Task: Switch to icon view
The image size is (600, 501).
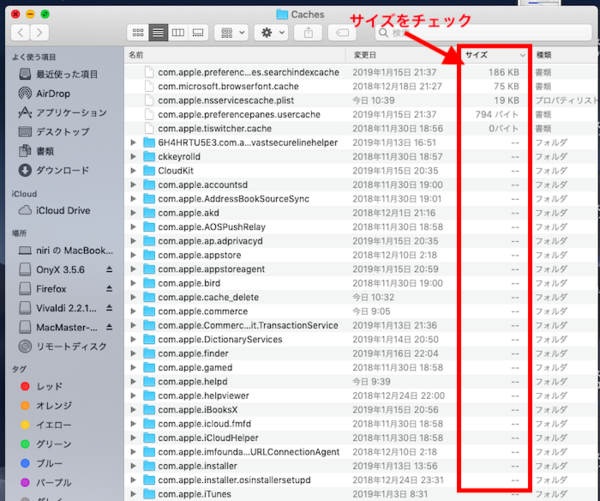Action: pyautogui.click(x=138, y=33)
